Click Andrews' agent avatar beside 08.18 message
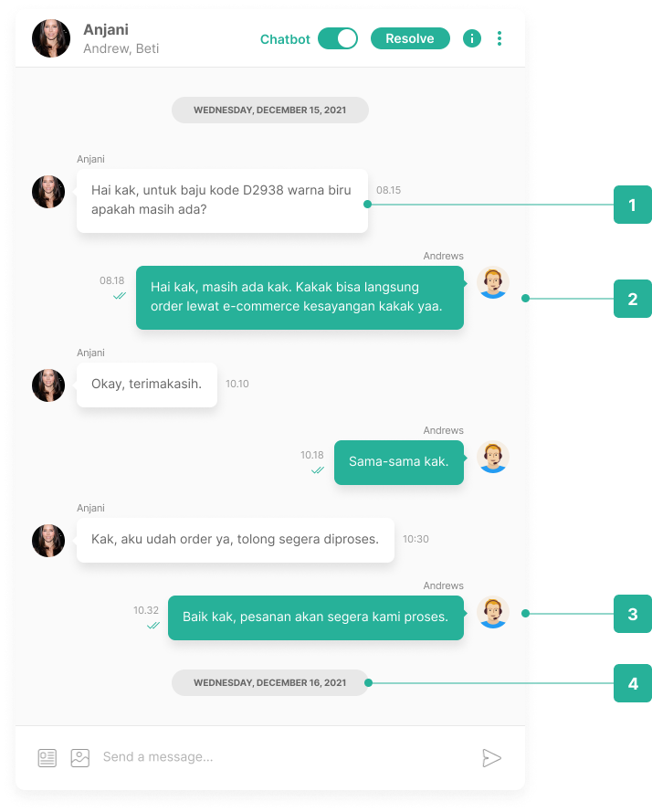The width and height of the screenshot is (652, 812). click(492, 283)
